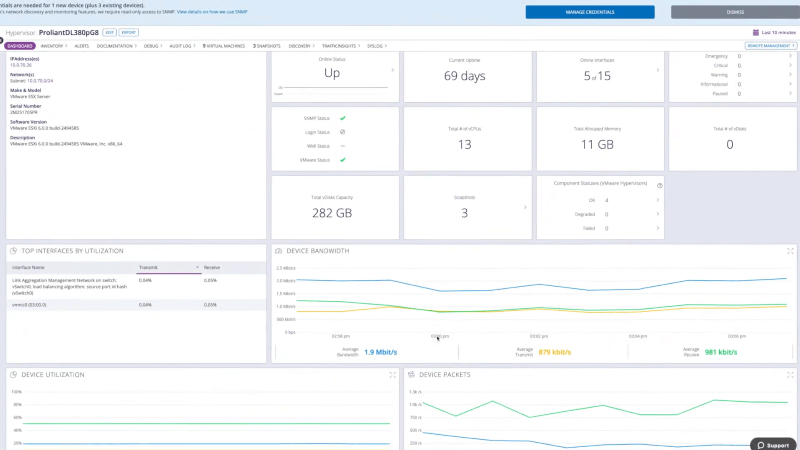Click Average Bandwidth 1.9 Mbit/s value
Screen dimensions: 800x450
[381, 352]
